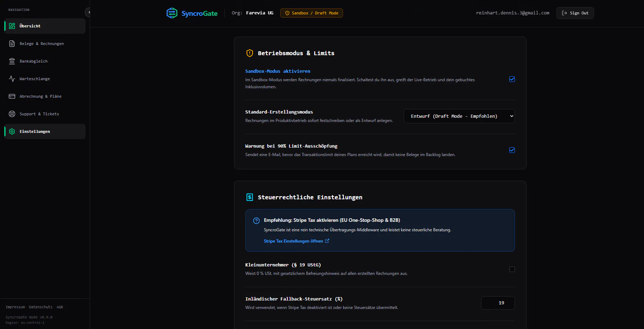Image resolution: width=644 pixels, height=329 pixels.
Task: Click the Sign Out button
Action: [575, 13]
